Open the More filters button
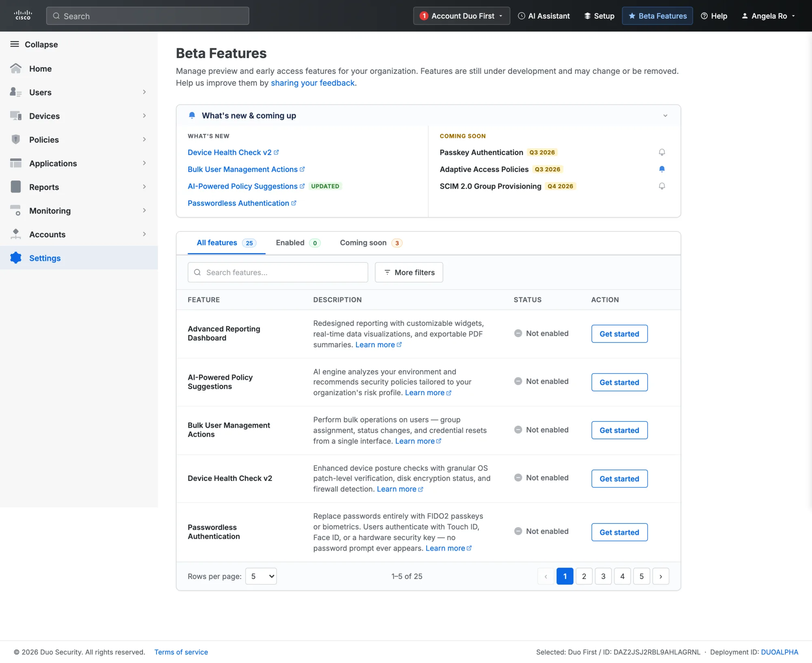Viewport: 812px width, 663px height. point(409,272)
